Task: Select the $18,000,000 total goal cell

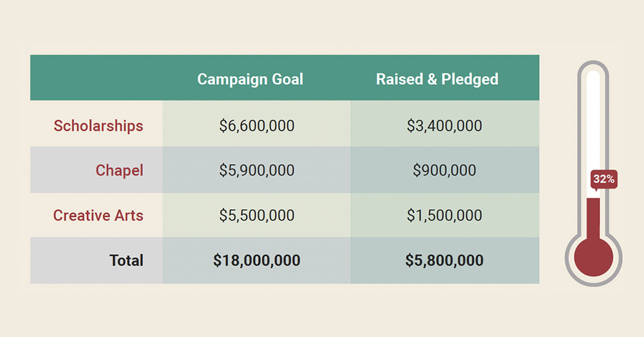Action: tap(257, 260)
